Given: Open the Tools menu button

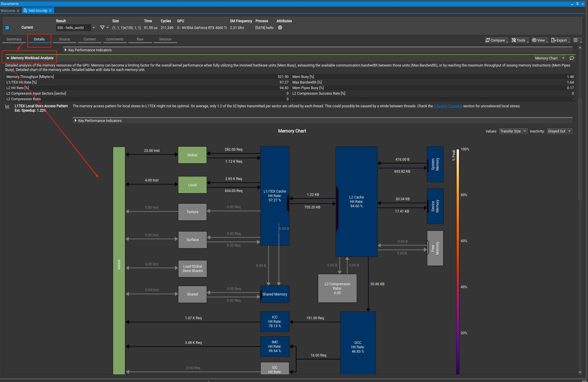Looking at the screenshot, I should click(x=520, y=40).
